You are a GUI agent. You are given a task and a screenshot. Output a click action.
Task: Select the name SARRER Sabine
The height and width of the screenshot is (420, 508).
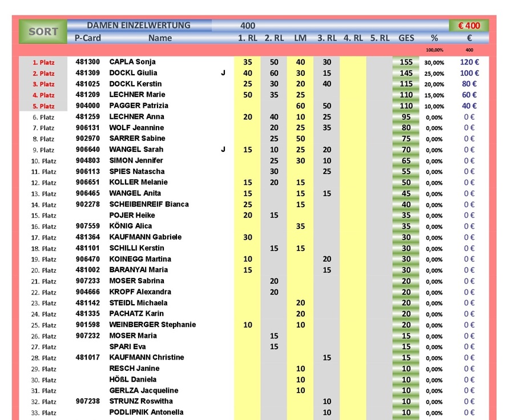(137, 138)
